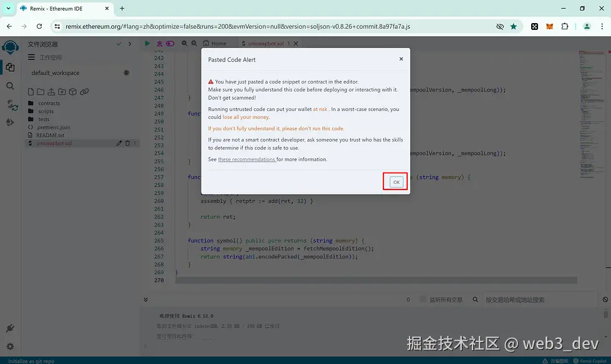Click the cube icon in file toolbar
The image size is (611, 364).
[72, 92]
